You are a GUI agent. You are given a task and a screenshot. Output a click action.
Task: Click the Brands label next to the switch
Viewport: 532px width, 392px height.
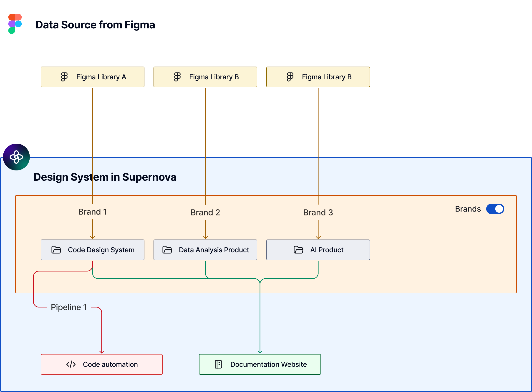[x=468, y=209]
